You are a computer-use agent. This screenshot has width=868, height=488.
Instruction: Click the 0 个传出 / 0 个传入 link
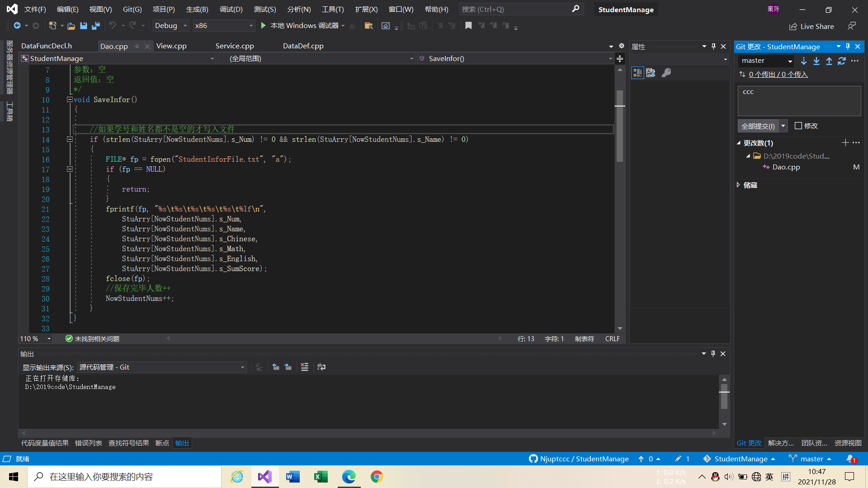pyautogui.click(x=778, y=74)
